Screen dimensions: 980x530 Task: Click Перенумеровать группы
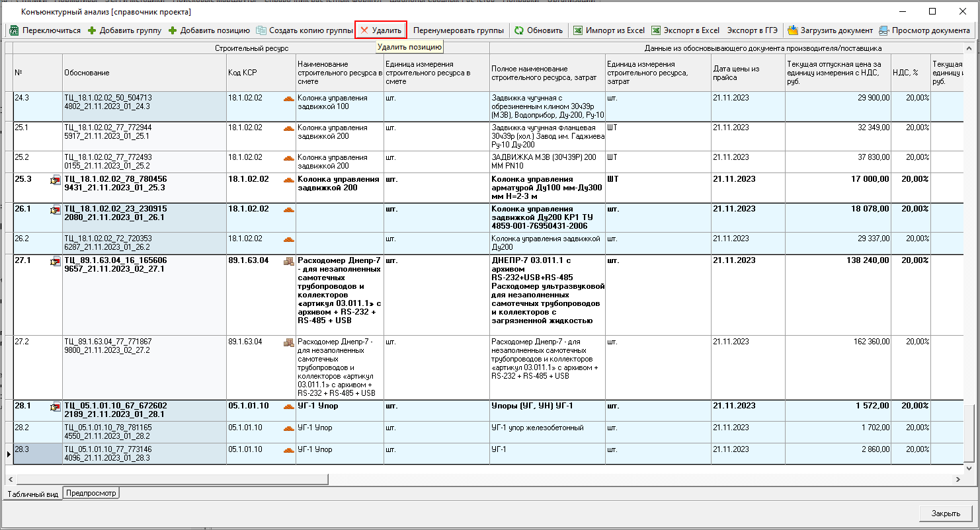(458, 30)
